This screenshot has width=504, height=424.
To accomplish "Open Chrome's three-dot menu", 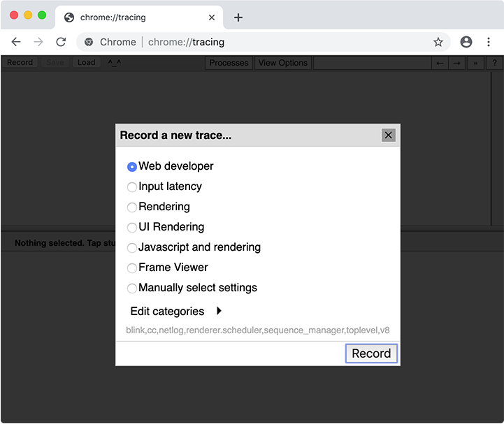I will tap(489, 42).
